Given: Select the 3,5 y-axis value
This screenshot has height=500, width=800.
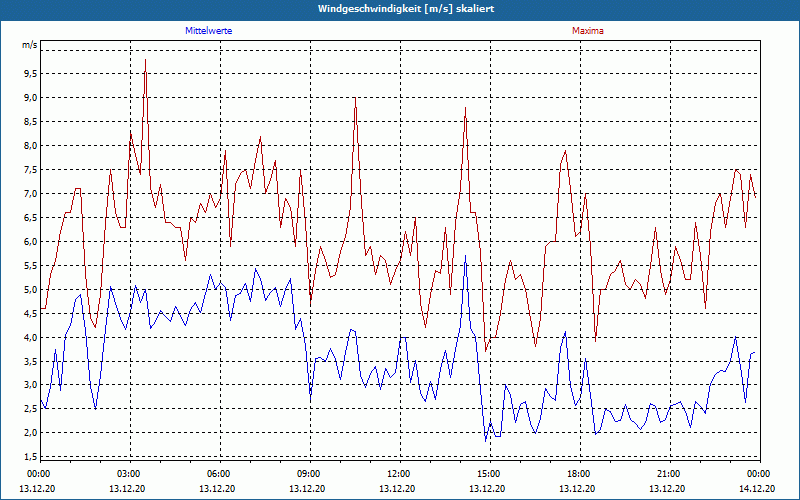Looking at the screenshot, I should 30,361.
